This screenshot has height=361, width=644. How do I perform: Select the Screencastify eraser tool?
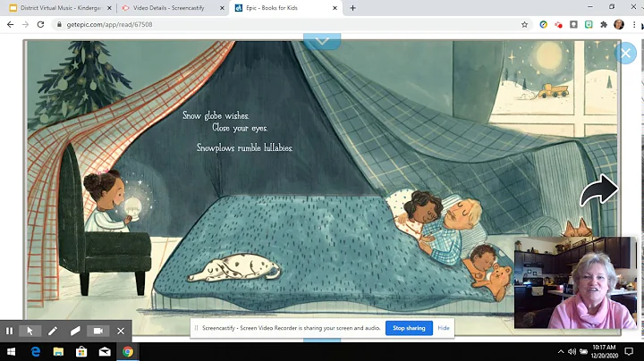[x=75, y=331]
